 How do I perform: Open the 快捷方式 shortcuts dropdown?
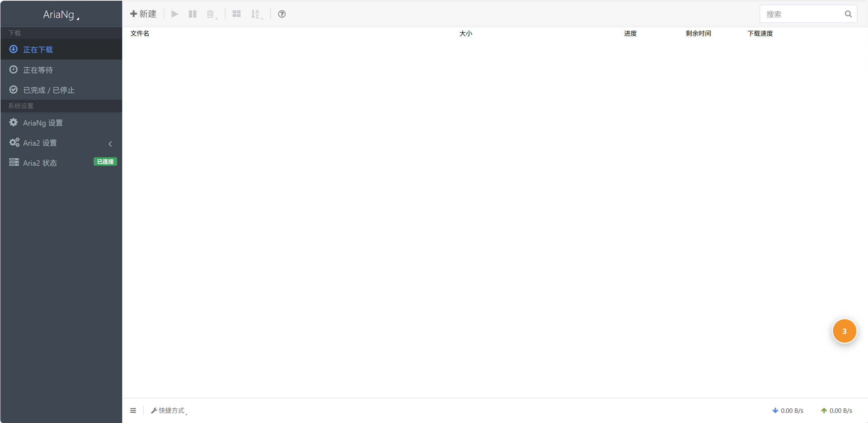[169, 411]
